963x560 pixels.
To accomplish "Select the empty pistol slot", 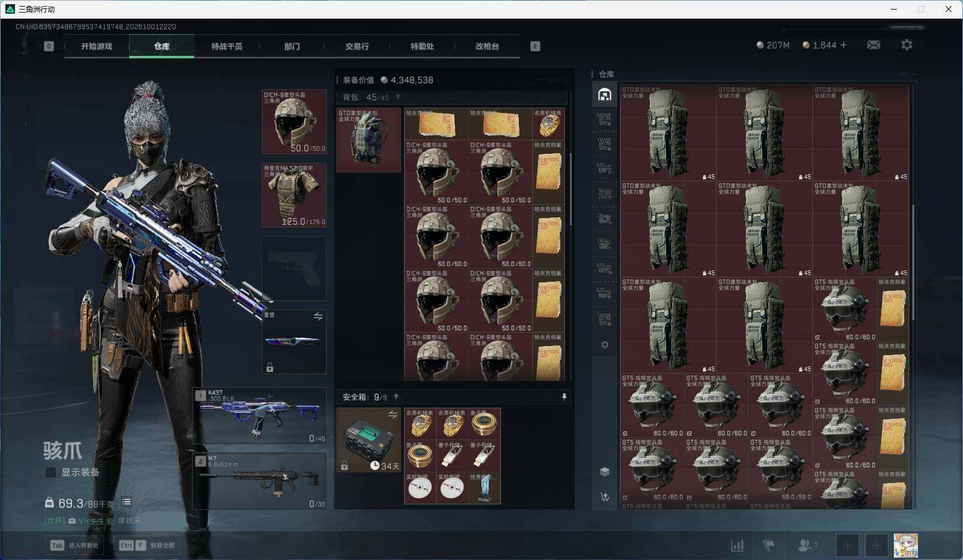I will (x=294, y=269).
